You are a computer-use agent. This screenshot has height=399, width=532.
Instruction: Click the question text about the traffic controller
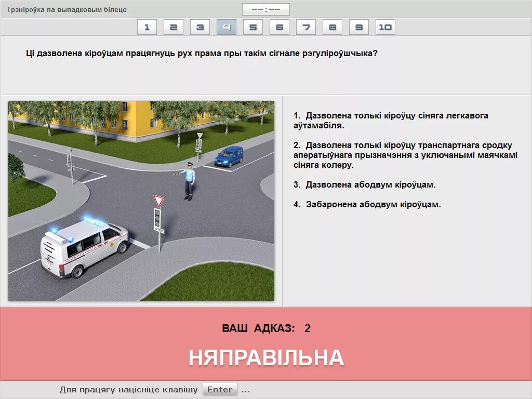(202, 54)
